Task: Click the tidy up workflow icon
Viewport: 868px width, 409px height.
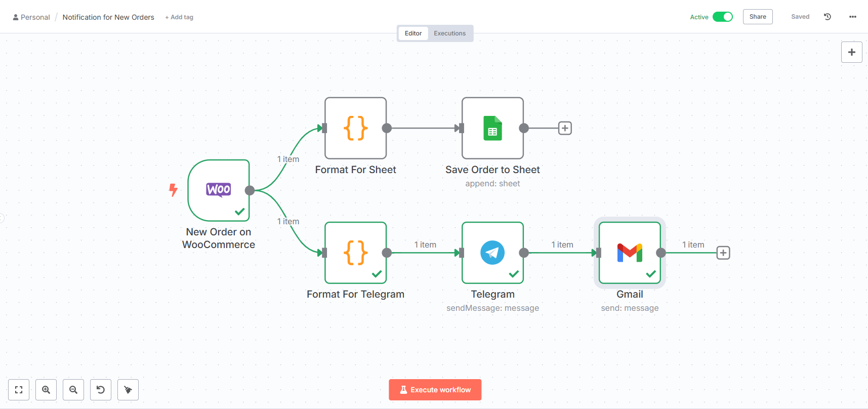Action: (128, 390)
